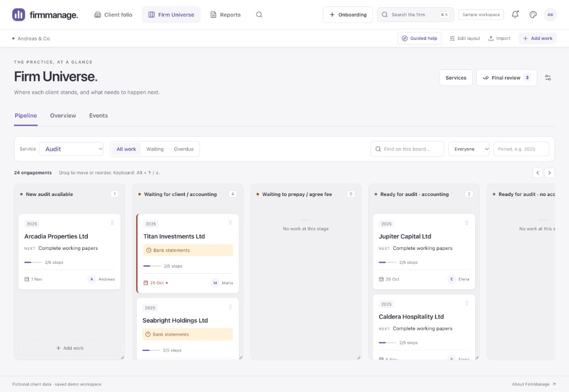Open the notifications bell icon

(x=515, y=14)
